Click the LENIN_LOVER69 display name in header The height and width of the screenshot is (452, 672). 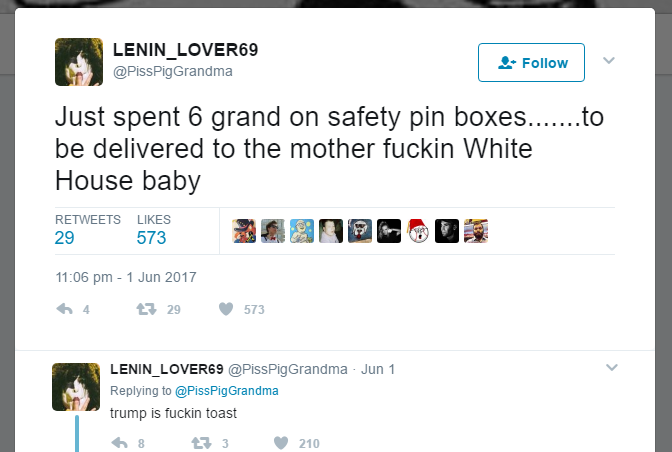pos(186,50)
